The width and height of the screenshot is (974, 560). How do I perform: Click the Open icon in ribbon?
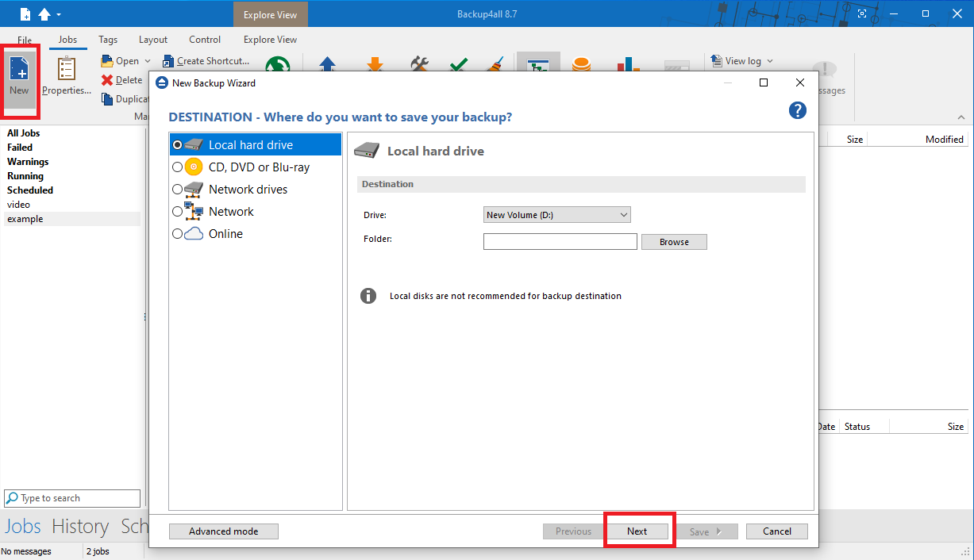[x=107, y=61]
